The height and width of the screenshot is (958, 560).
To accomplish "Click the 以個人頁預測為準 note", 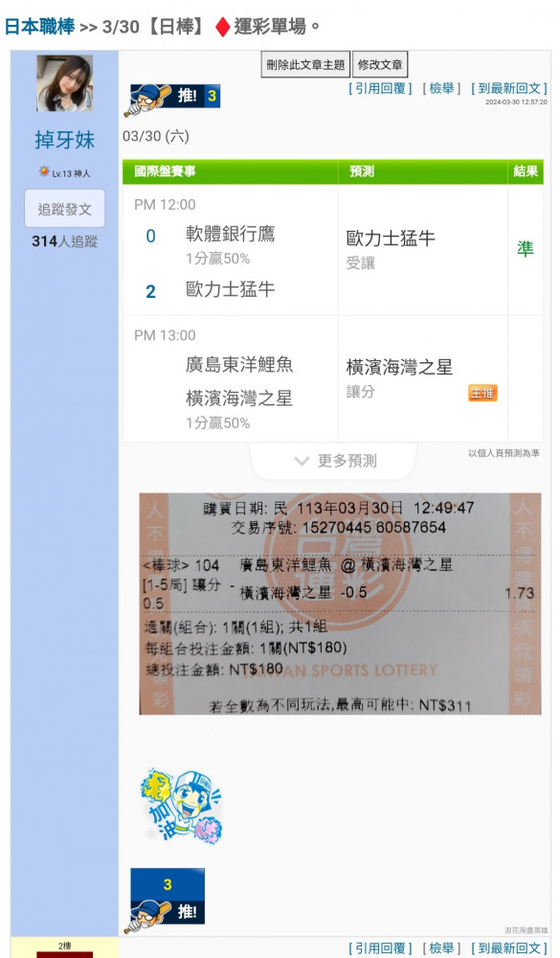I will click(x=504, y=453).
